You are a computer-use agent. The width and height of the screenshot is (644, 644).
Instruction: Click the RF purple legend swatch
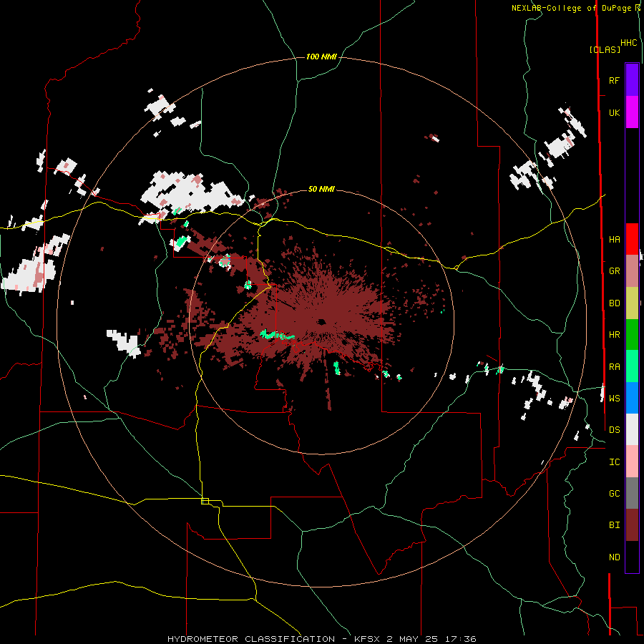632,80
